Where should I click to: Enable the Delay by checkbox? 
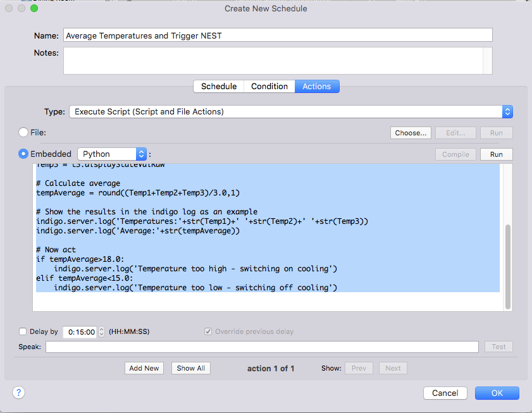click(23, 331)
